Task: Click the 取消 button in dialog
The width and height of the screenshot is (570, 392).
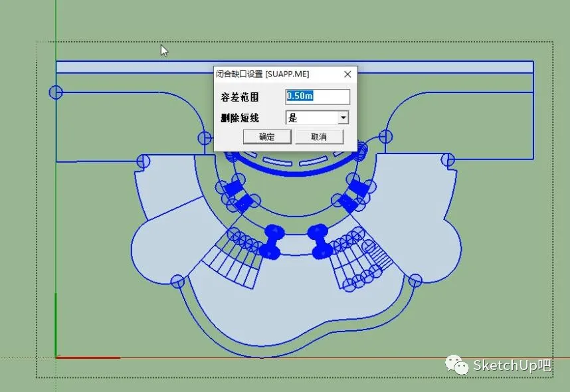Action: pos(319,137)
